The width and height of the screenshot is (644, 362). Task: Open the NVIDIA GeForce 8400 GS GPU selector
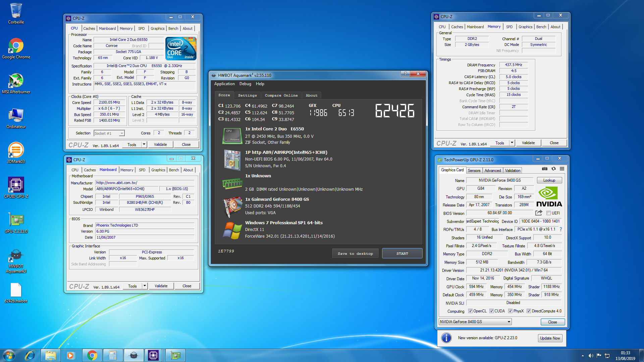[x=475, y=322]
